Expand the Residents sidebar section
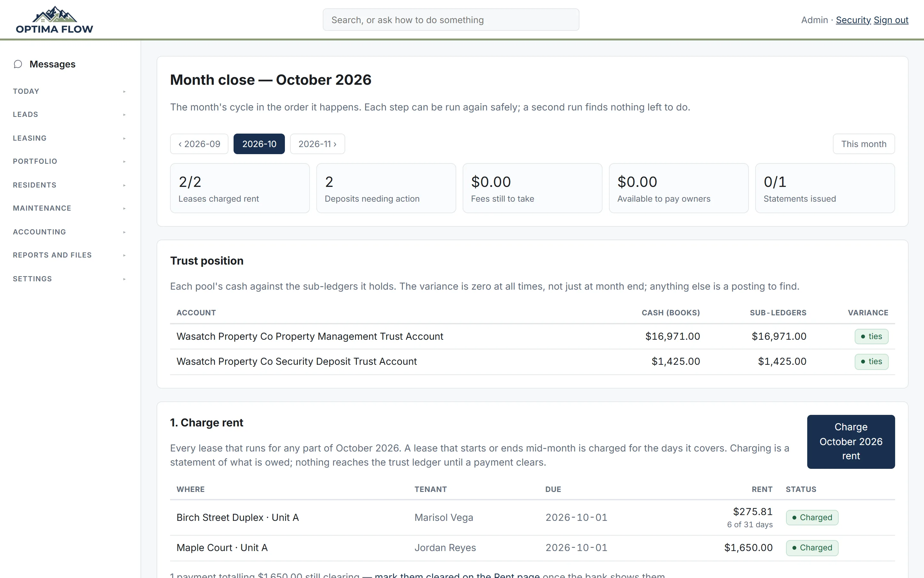 click(70, 185)
